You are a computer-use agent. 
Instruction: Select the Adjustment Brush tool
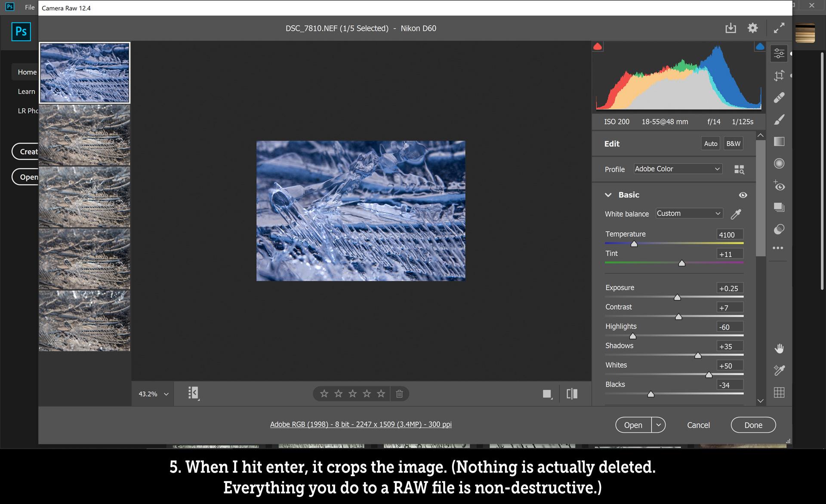point(779,119)
